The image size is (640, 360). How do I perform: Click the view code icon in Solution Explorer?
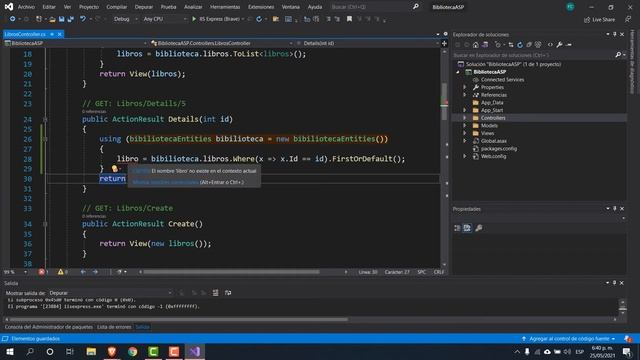[x=550, y=44]
